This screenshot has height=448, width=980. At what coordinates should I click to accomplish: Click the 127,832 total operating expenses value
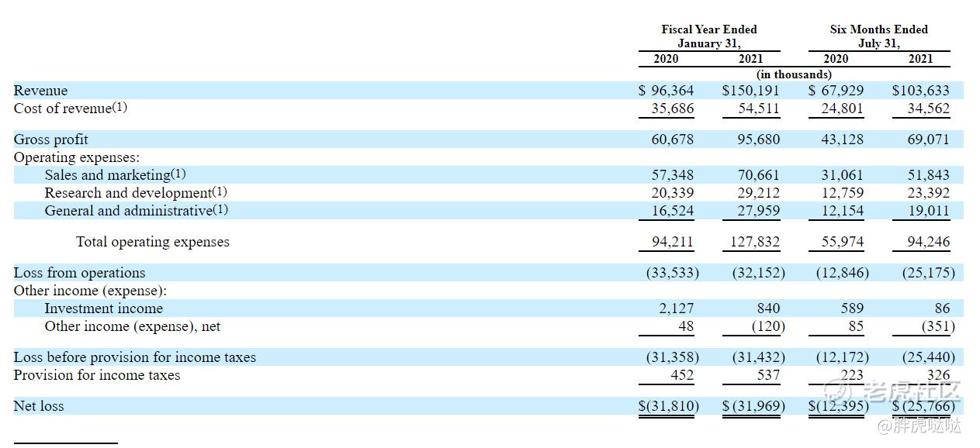coord(754,242)
